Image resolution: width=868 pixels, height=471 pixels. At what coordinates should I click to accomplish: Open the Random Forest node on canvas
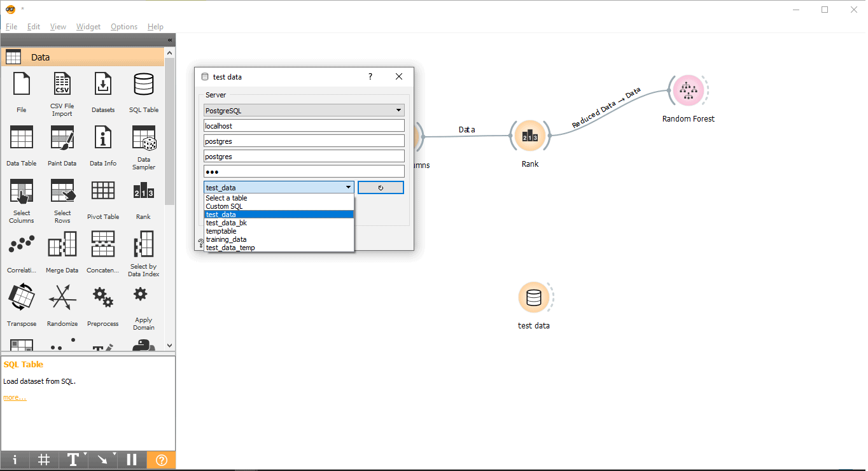(688, 91)
